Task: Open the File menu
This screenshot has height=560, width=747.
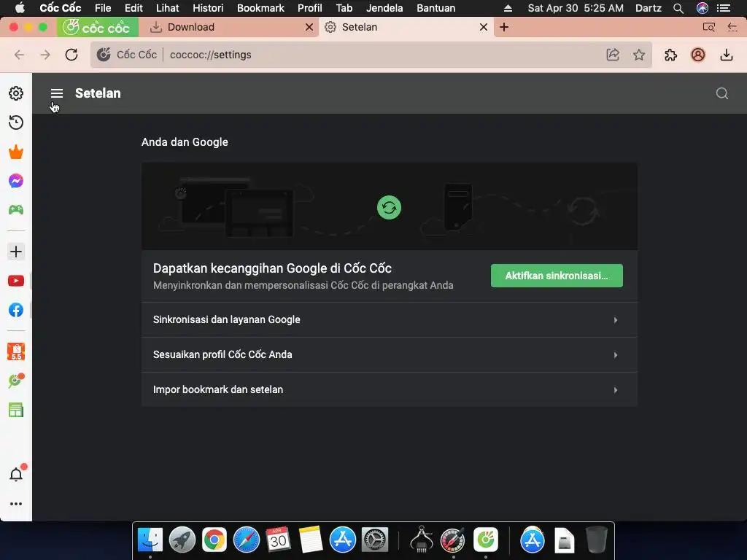Action: [x=103, y=8]
